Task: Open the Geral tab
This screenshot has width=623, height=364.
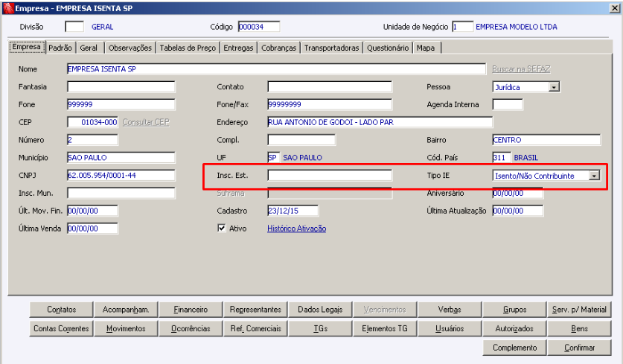Action: click(x=89, y=48)
